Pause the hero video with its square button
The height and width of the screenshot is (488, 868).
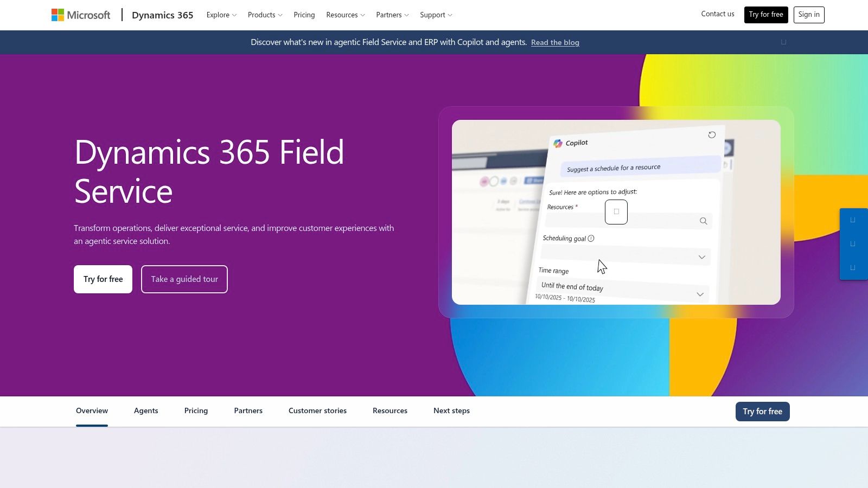click(x=616, y=212)
